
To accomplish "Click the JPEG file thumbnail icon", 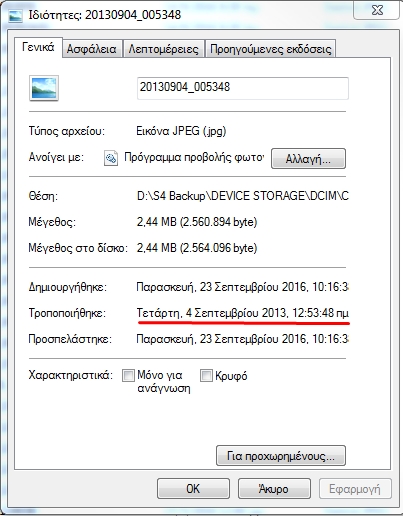I will [x=44, y=88].
